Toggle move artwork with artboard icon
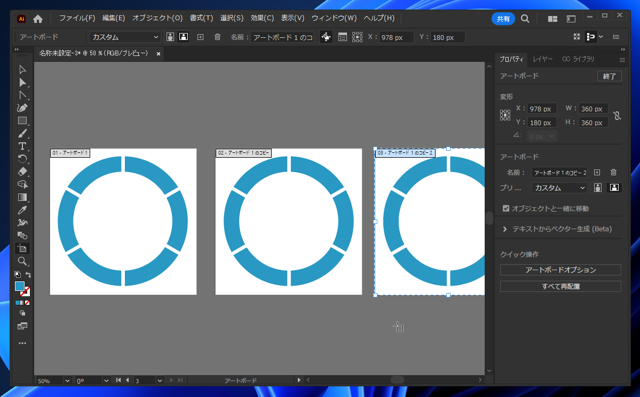 [326, 37]
